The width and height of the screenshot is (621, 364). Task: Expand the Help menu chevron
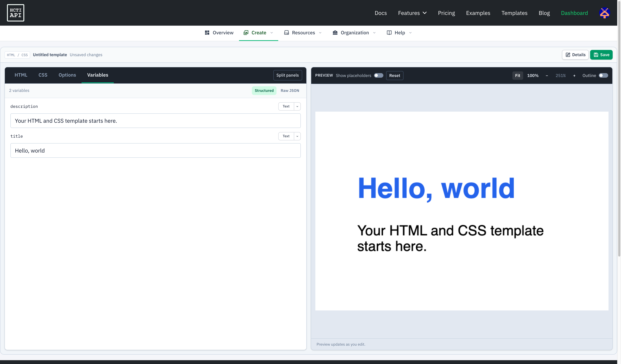click(410, 33)
